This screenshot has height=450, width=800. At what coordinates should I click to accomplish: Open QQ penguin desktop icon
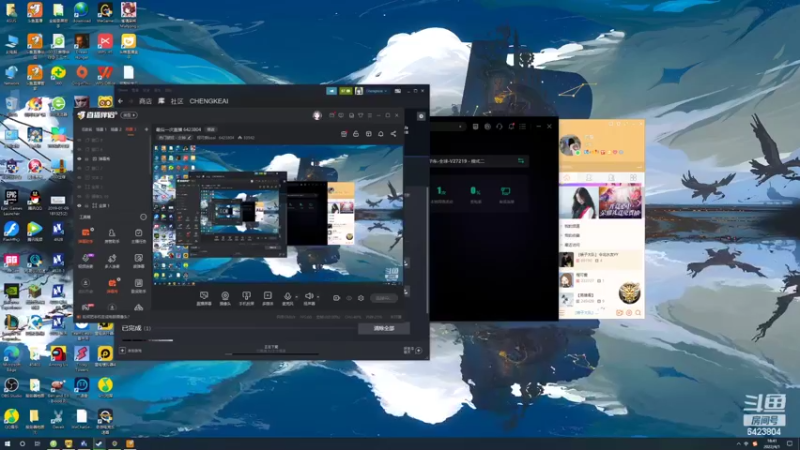pos(34,196)
